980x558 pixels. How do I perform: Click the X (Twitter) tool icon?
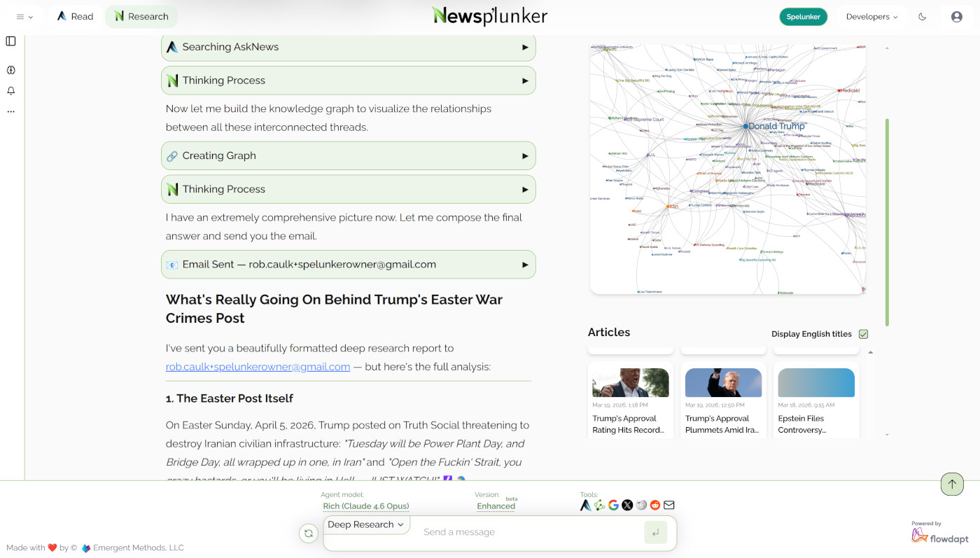pyautogui.click(x=627, y=505)
